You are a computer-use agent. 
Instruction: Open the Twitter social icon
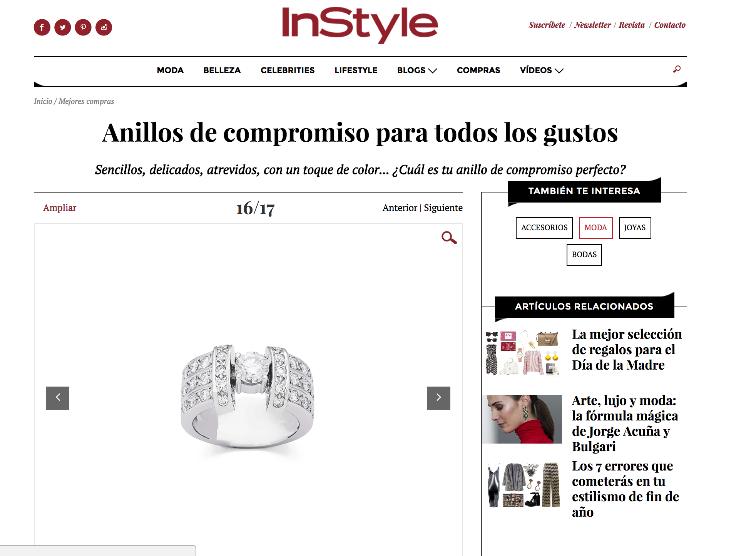click(x=63, y=27)
